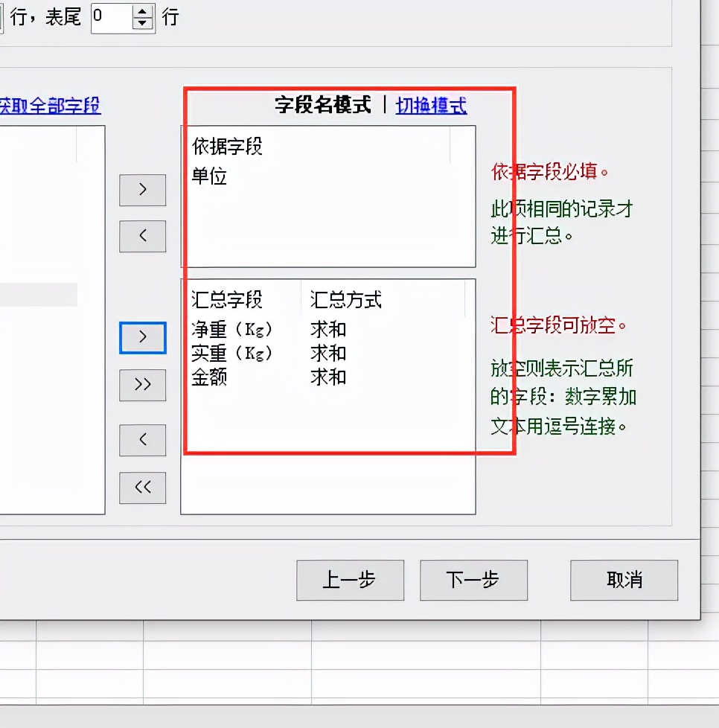Click the 上一步 button
The height and width of the screenshot is (728, 719).
click(x=351, y=581)
